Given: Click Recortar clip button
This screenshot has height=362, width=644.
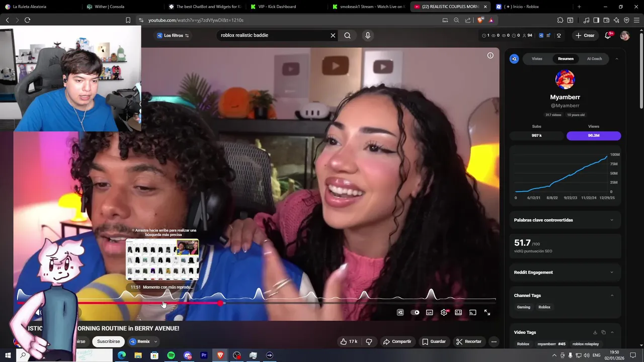Looking at the screenshot, I should point(468,341).
